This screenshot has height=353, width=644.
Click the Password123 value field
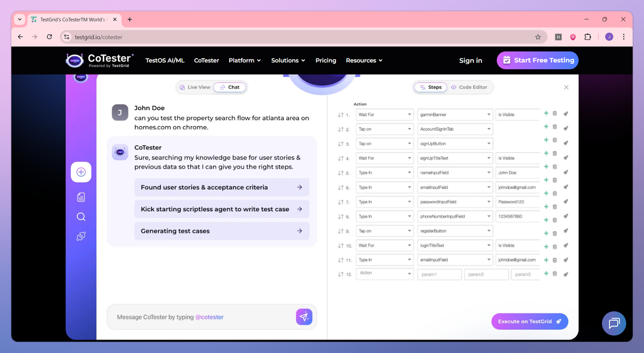(x=517, y=202)
